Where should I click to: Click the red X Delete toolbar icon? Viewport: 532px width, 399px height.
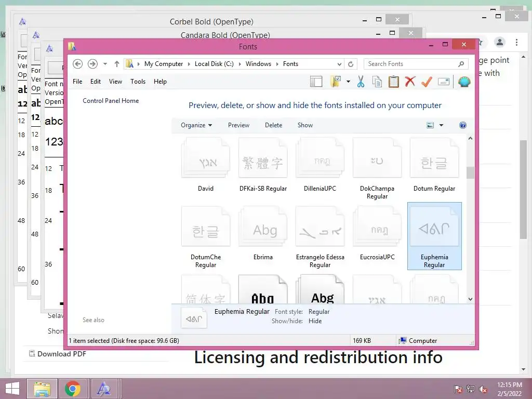pyautogui.click(x=410, y=82)
